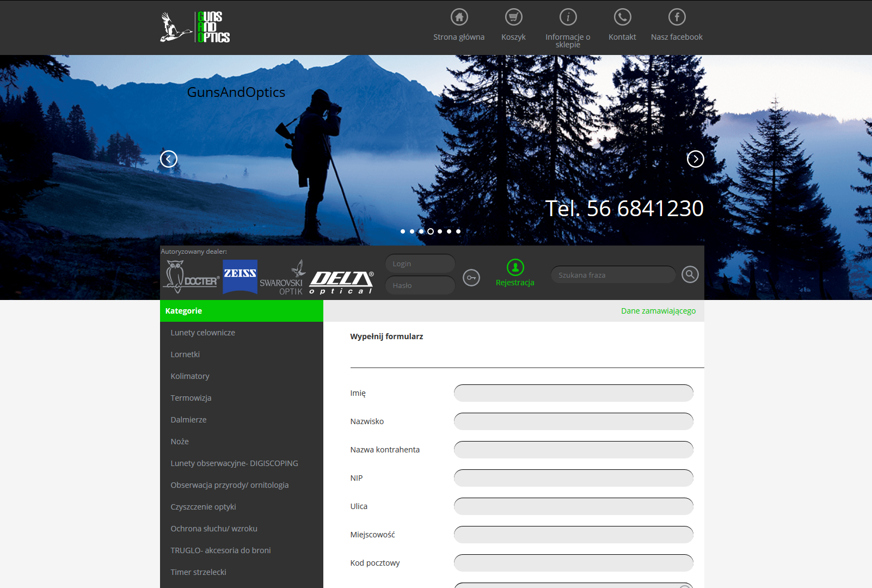
Task: Open the Nasz facebook icon
Action: (x=677, y=17)
